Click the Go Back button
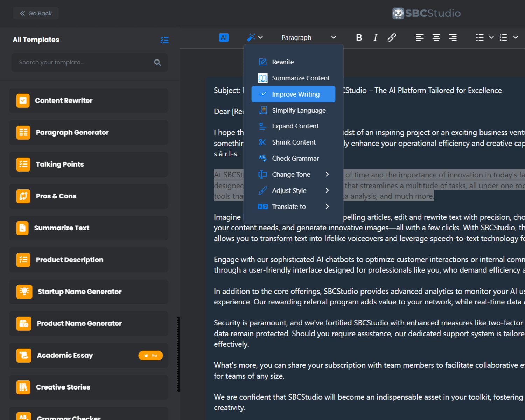525x420 pixels. click(36, 13)
